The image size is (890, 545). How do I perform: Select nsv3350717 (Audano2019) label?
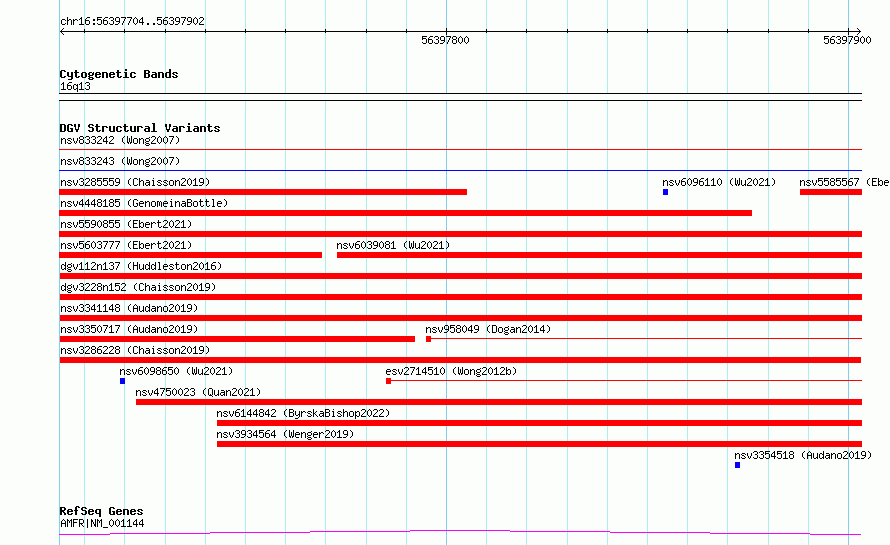pyautogui.click(x=129, y=329)
